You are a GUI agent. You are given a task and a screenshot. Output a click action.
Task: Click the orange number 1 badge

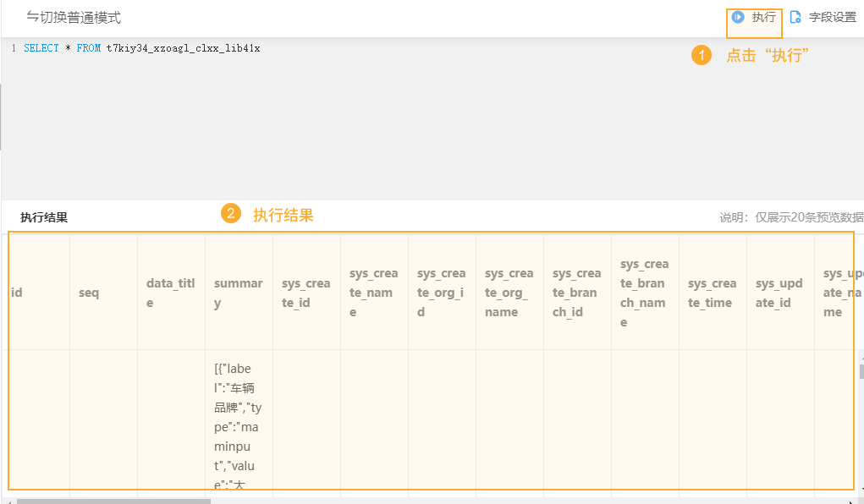pyautogui.click(x=702, y=56)
